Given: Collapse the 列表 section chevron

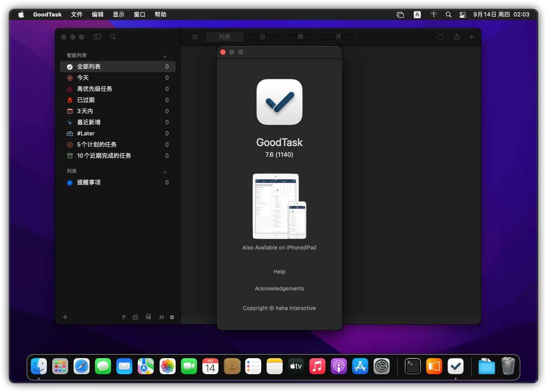Looking at the screenshot, I should (x=165, y=172).
